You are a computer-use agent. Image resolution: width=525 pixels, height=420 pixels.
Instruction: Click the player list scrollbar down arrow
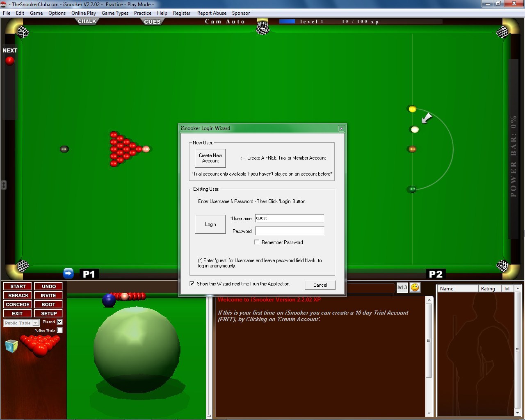click(518, 413)
